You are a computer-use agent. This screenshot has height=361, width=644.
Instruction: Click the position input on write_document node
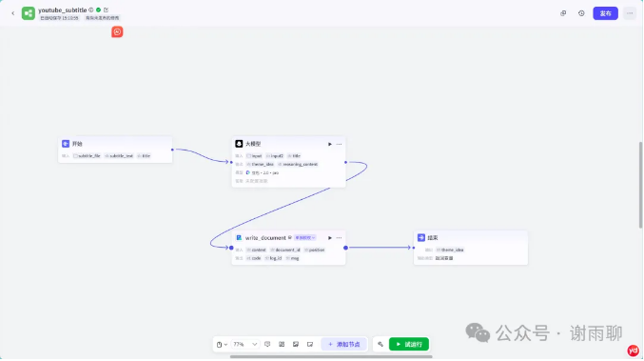[315, 250]
